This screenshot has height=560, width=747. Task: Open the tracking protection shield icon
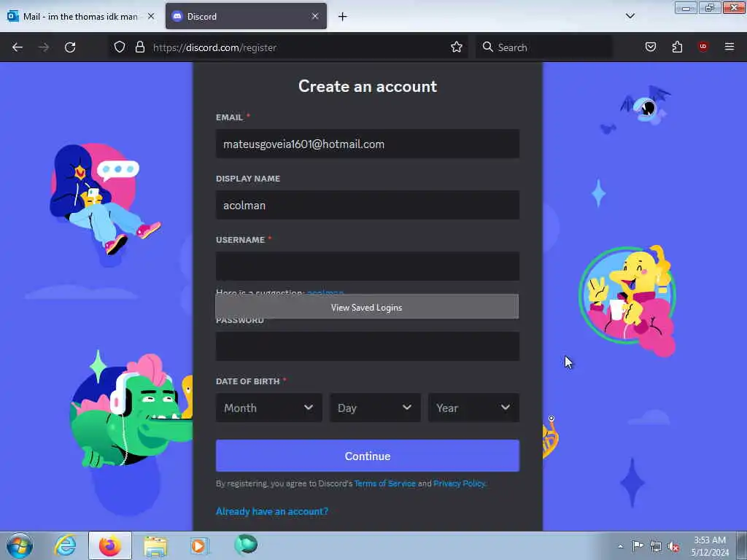pos(120,47)
